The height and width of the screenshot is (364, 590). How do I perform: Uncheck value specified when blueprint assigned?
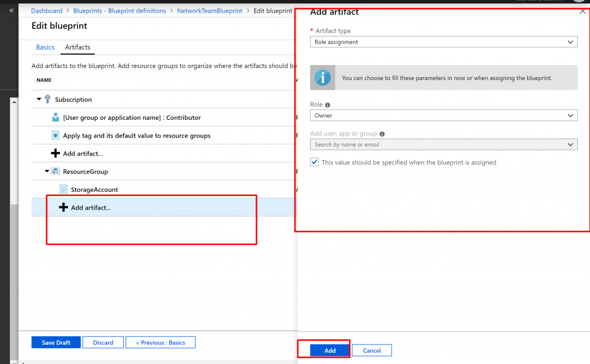(x=314, y=162)
